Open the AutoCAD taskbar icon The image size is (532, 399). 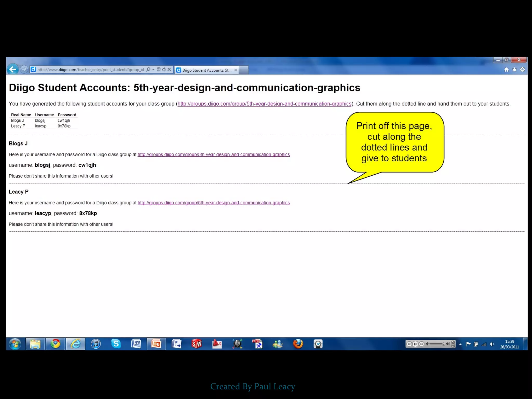click(217, 344)
